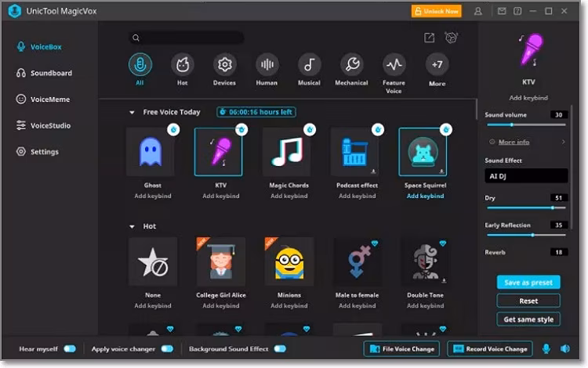588x368 pixels.
Task: Open the Musical voice category
Action: pyautogui.click(x=309, y=64)
